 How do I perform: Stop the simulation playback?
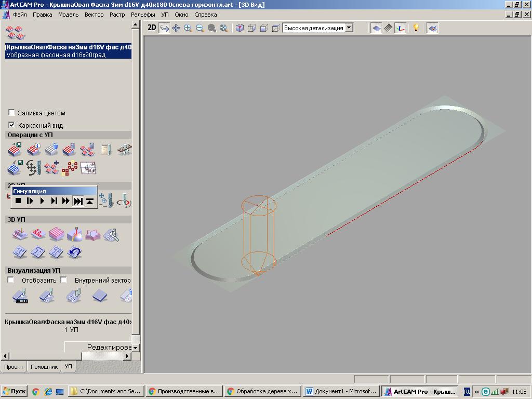18,201
